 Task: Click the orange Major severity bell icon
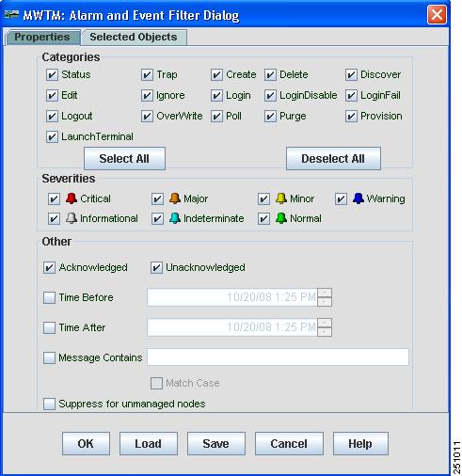[175, 198]
